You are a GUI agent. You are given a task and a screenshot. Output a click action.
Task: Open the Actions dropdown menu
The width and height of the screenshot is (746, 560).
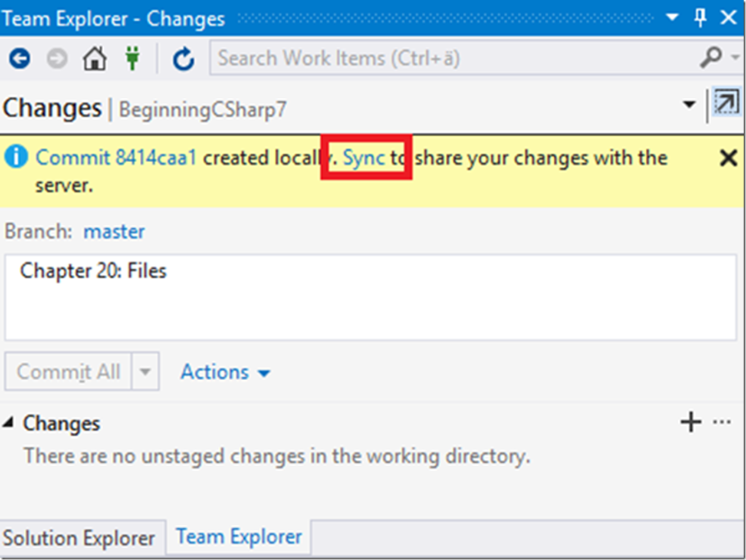point(225,372)
